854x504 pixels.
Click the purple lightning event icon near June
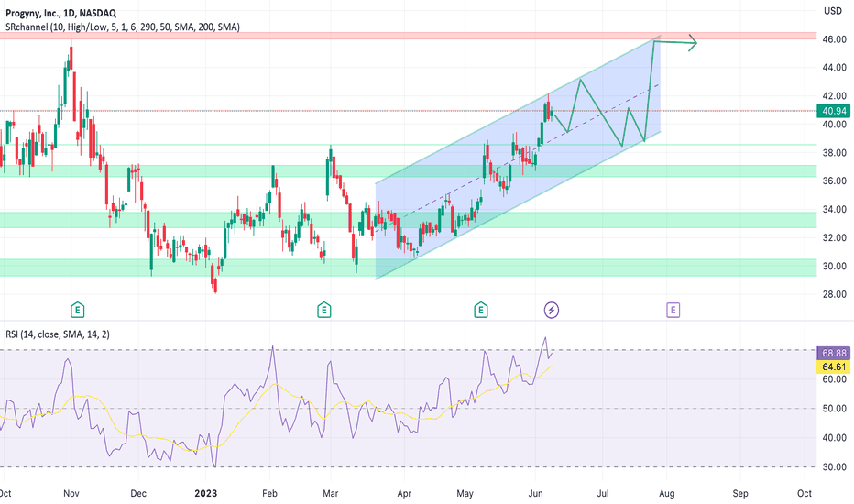(552, 311)
